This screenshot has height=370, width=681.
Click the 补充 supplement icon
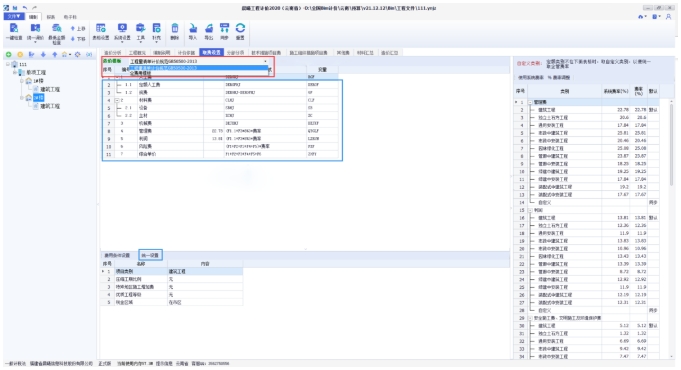pos(156,29)
